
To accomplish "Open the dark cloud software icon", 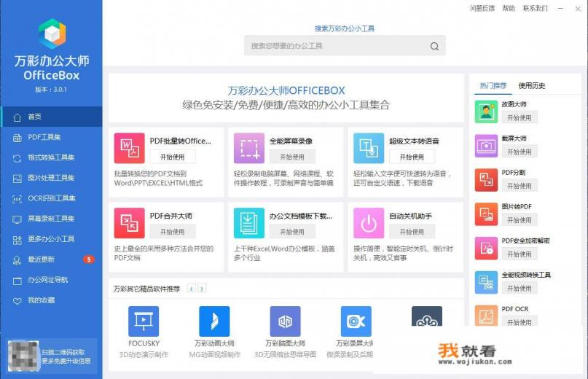I will tap(427, 316).
